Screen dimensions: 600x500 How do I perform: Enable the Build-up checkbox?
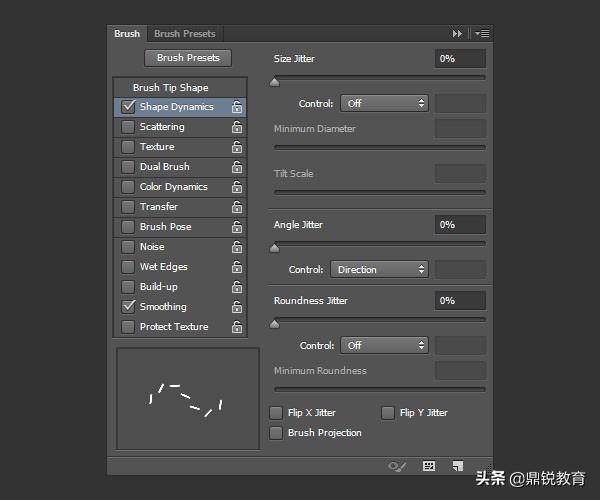tap(128, 287)
